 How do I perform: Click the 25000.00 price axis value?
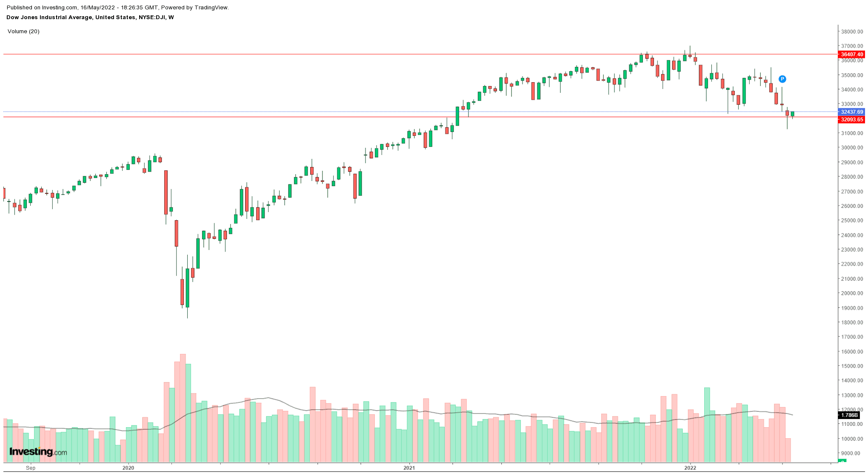coord(852,221)
